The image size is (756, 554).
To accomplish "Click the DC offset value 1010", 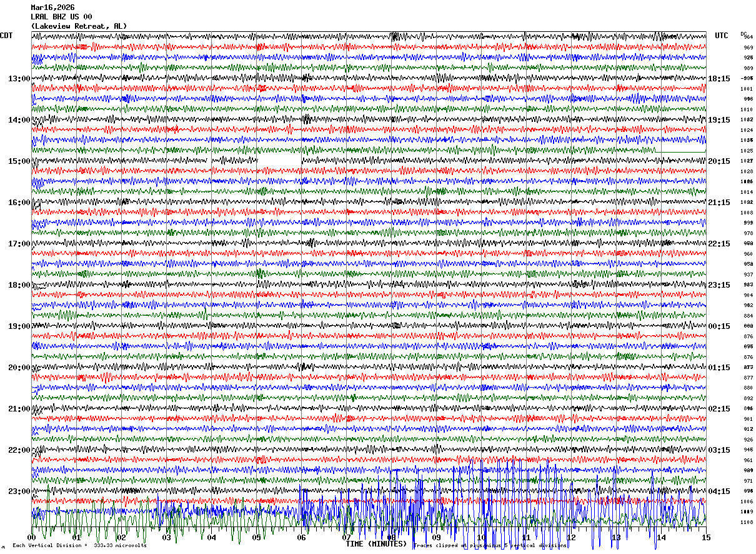I will tap(747, 109).
